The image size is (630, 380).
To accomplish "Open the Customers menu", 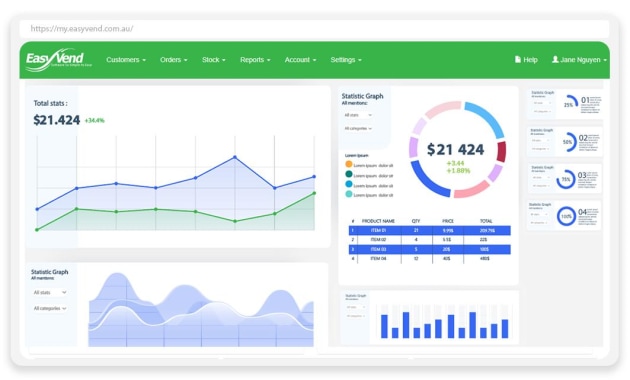I will 126,60.
